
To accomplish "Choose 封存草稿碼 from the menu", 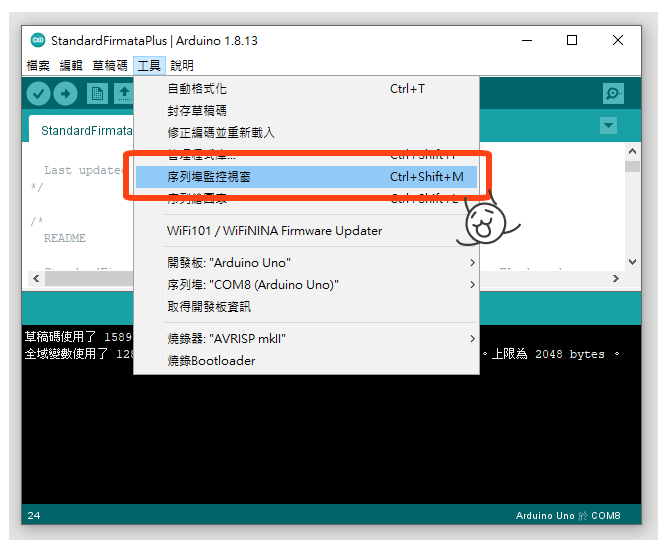I will click(306, 111).
